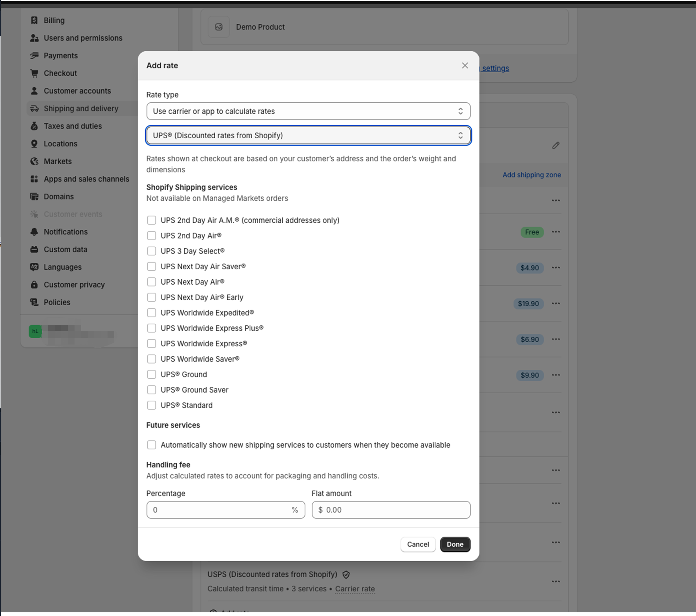Open the Rate type dropdown
Viewport: 696px width, 616px height.
[x=308, y=111]
